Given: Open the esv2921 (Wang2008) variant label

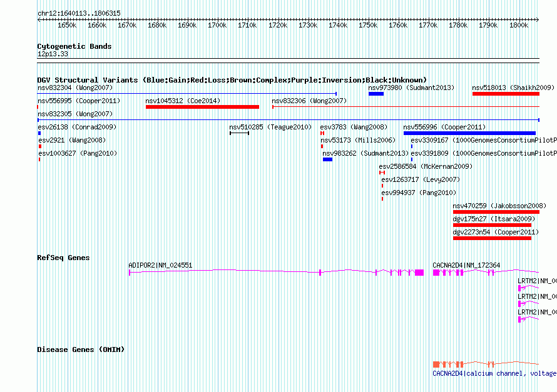Looking at the screenshot, I should point(72,140).
